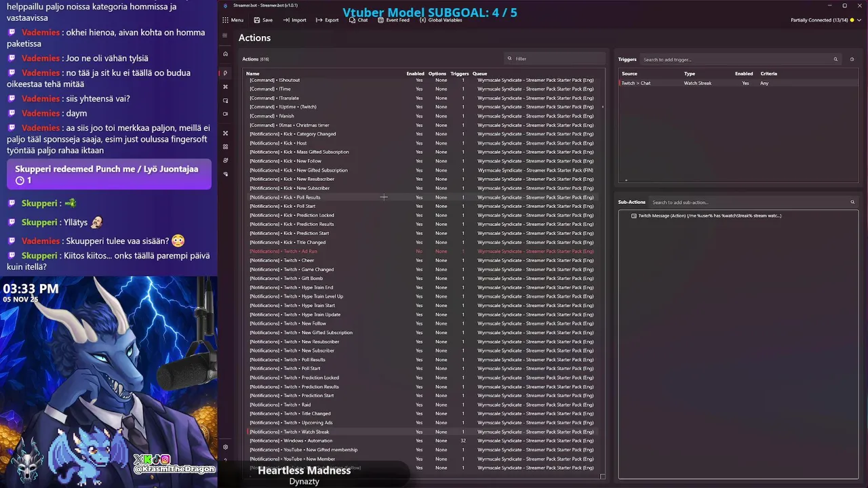Click the search icon in trigger search field
This screenshot has width=868, height=488.
835,59
